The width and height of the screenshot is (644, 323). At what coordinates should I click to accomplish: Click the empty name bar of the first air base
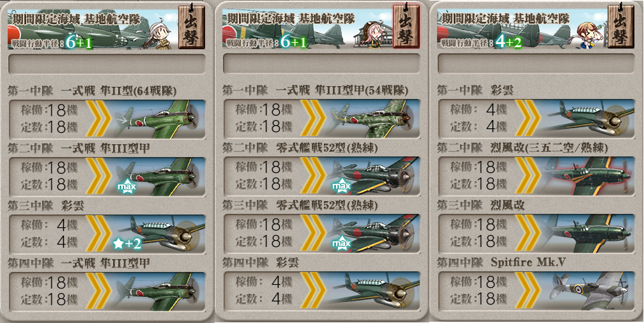tap(107, 64)
